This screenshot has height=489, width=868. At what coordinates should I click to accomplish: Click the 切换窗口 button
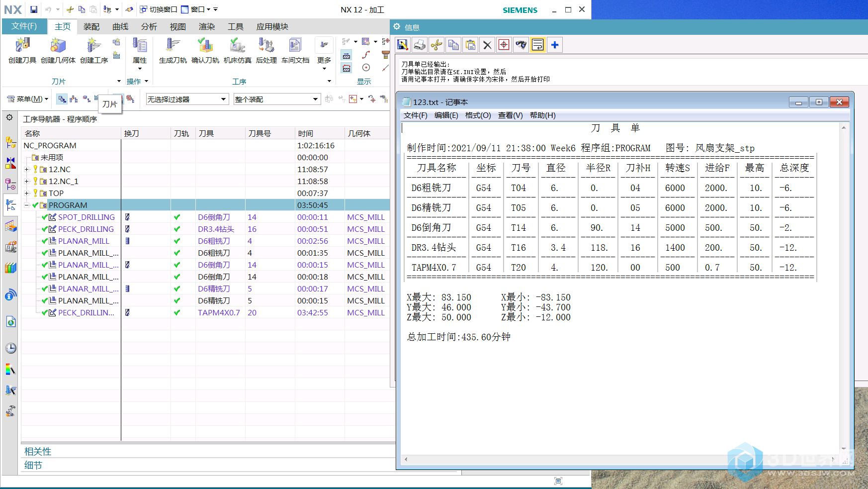[x=159, y=9]
